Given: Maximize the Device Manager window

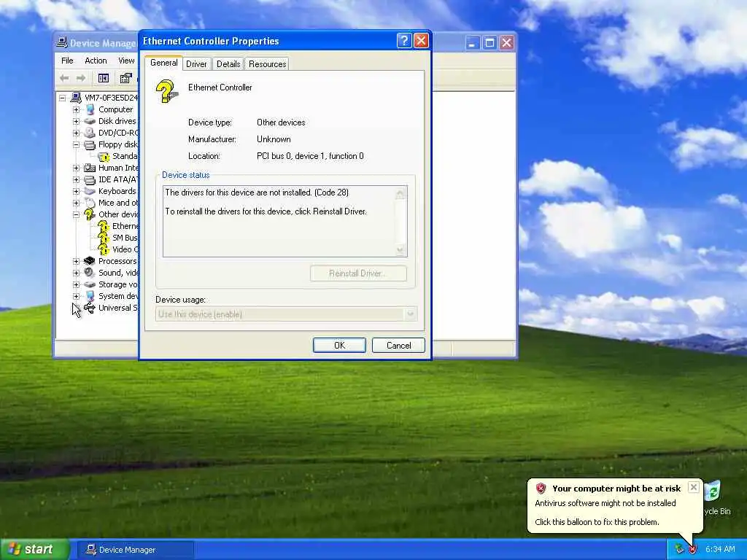Looking at the screenshot, I should coord(489,43).
